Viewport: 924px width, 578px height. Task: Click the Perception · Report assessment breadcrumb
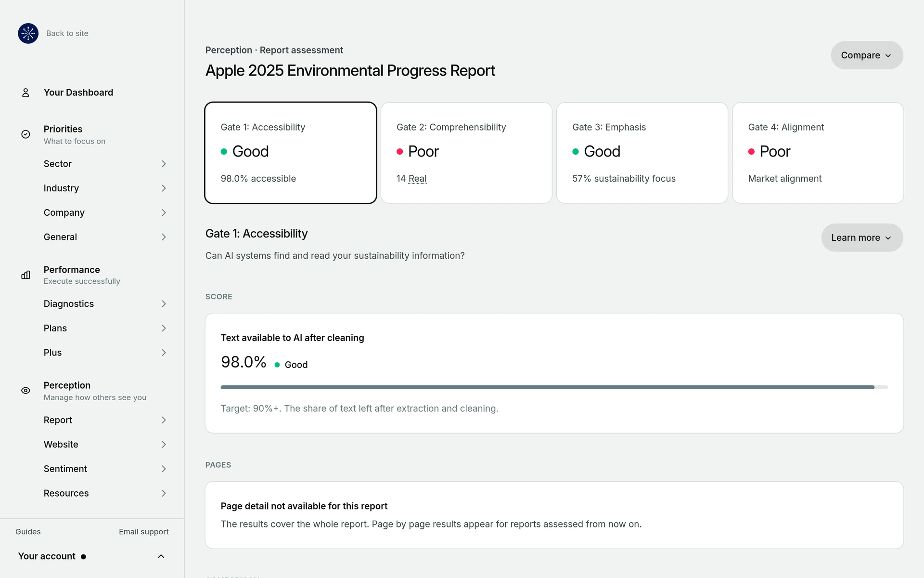point(274,50)
